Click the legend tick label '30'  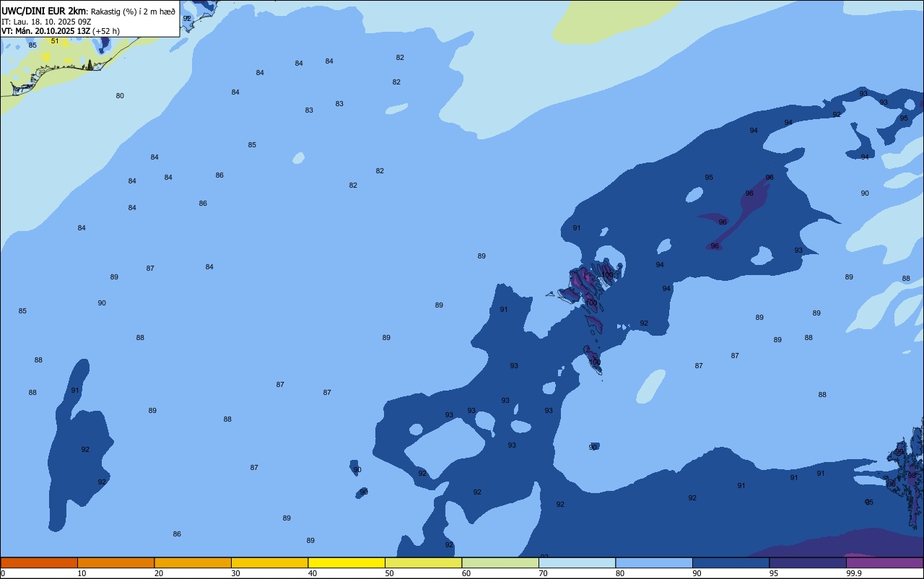coord(235,573)
